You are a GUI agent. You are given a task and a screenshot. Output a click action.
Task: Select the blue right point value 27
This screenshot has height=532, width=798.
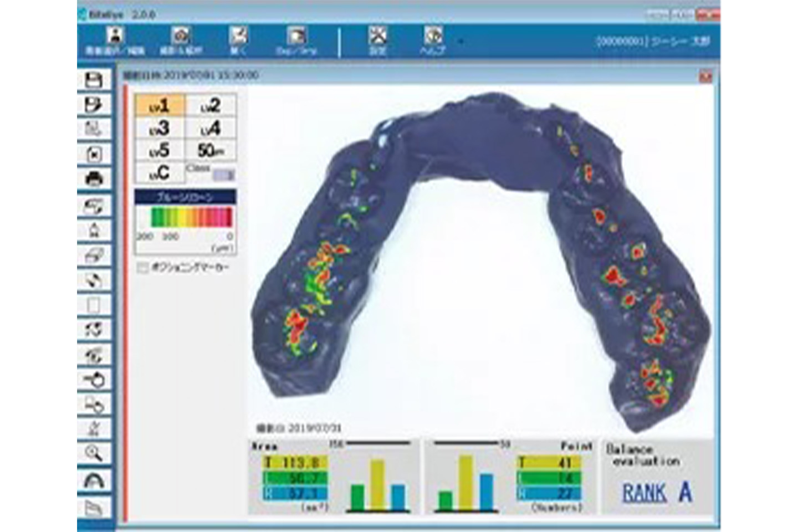pyautogui.click(x=549, y=494)
